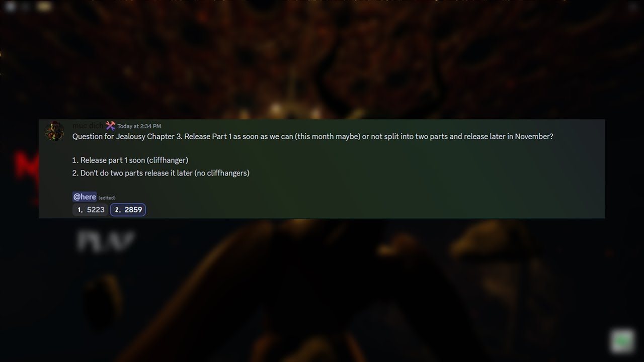Click the Jealousy Chapter 3 question text
The width and height of the screenshot is (644, 362).
click(313, 136)
